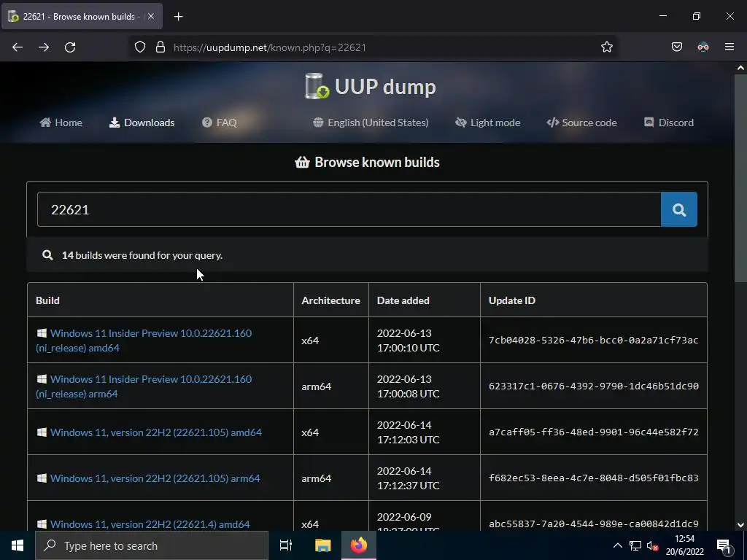Viewport: 747px width, 560px height.
Task: Select update ID f682ec53-8eea-4c7e-8048-d505f01fbc83
Action: pyautogui.click(x=594, y=478)
